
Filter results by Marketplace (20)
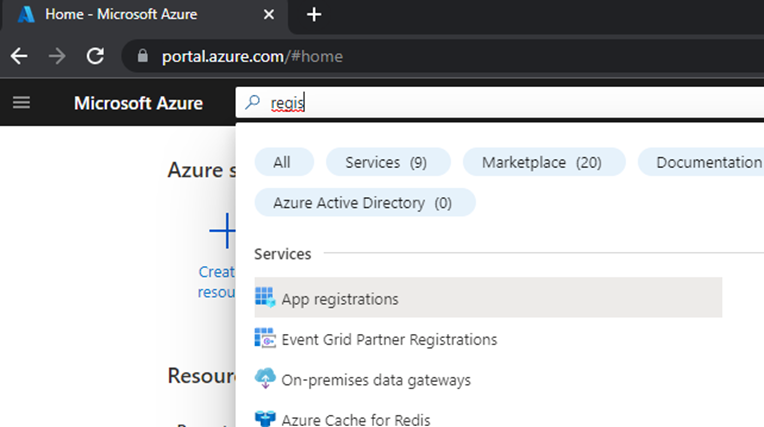tap(544, 162)
